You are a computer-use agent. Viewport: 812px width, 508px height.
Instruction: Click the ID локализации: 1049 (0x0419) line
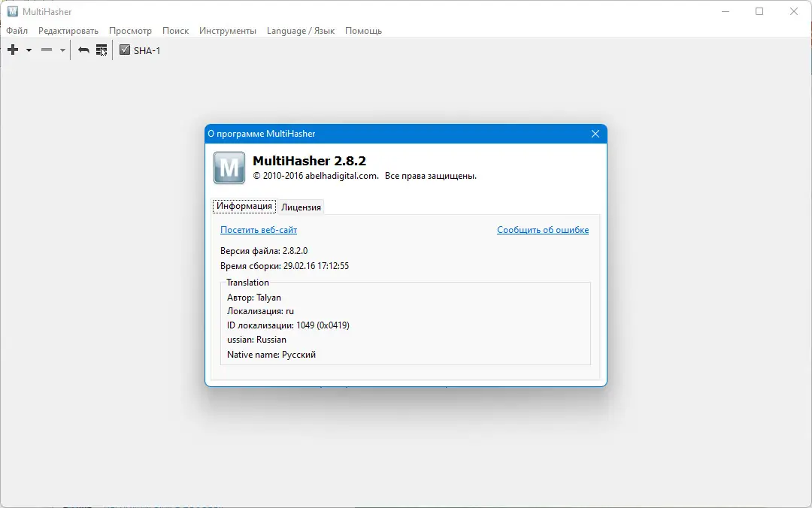click(289, 325)
